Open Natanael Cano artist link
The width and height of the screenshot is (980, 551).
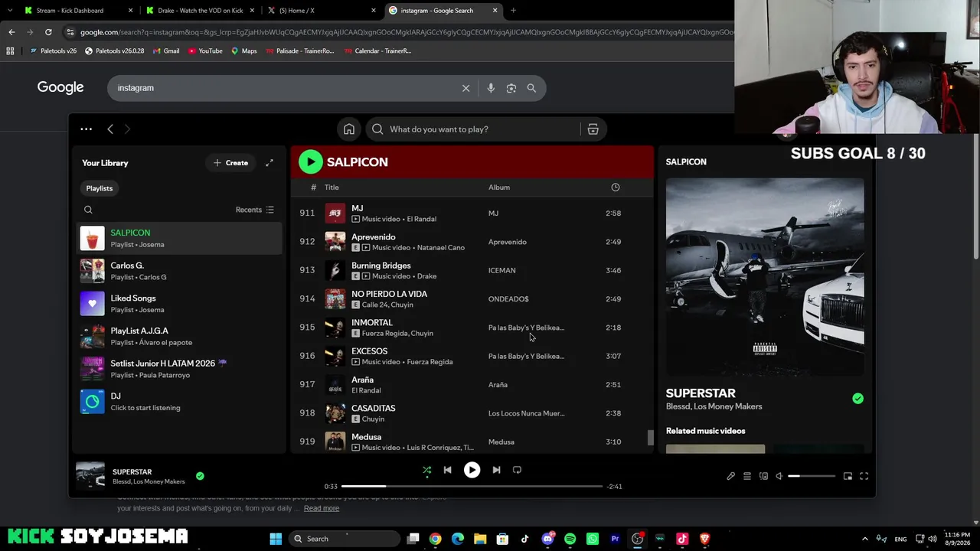[441, 247]
